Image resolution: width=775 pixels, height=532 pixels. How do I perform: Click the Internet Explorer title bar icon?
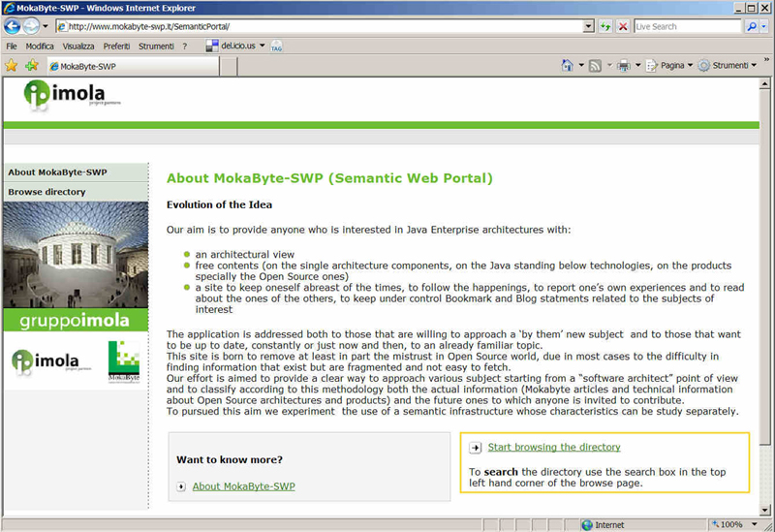9,8
